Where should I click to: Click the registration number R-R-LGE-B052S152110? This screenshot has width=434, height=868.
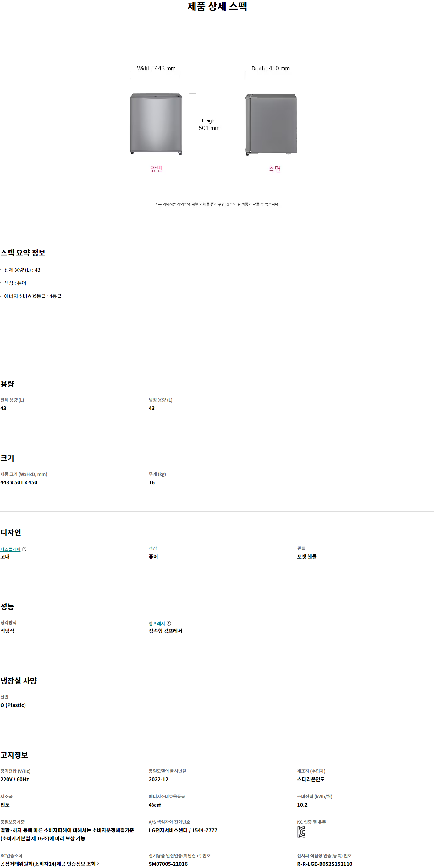point(325,864)
